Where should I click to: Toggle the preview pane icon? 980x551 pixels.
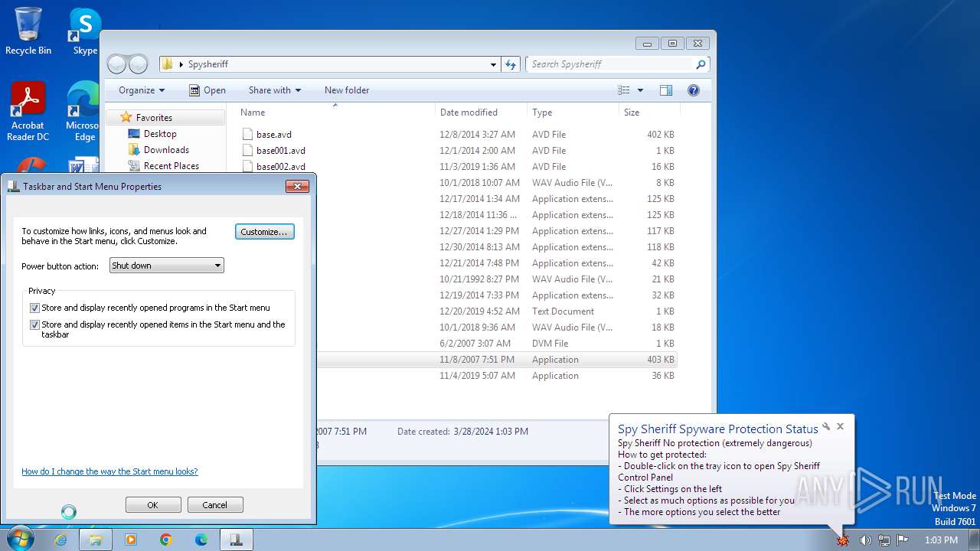[x=665, y=90]
